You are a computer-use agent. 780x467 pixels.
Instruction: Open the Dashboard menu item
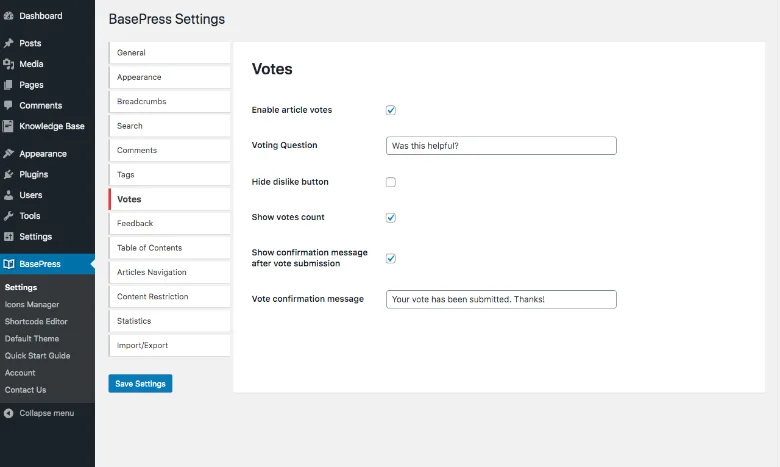(41, 16)
